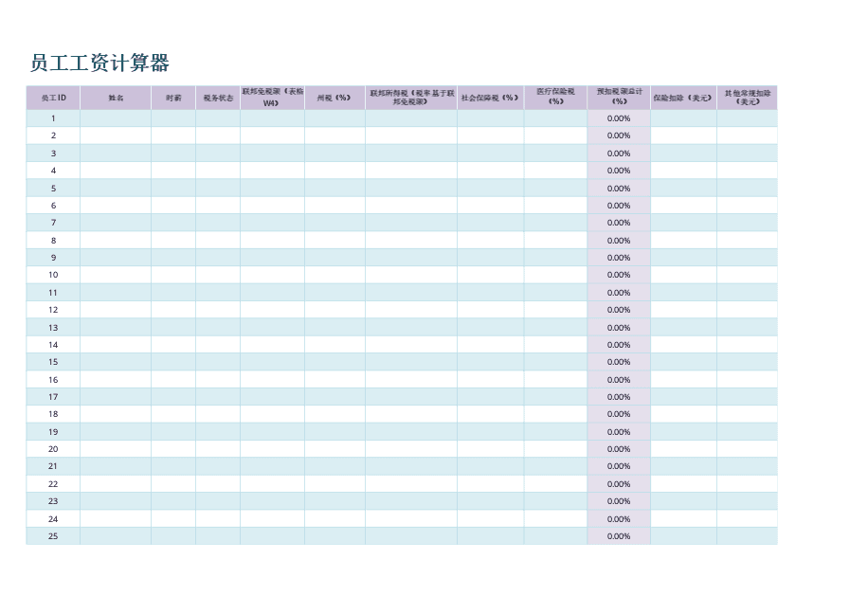868x614 pixels.
Task: Click the 税务状态 column header
Action: pyautogui.click(x=218, y=98)
